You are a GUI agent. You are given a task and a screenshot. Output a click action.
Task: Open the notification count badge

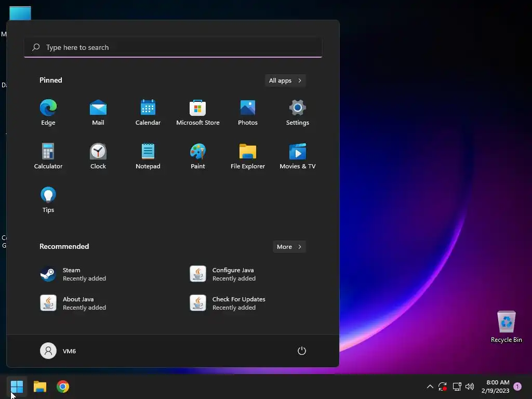click(517, 387)
